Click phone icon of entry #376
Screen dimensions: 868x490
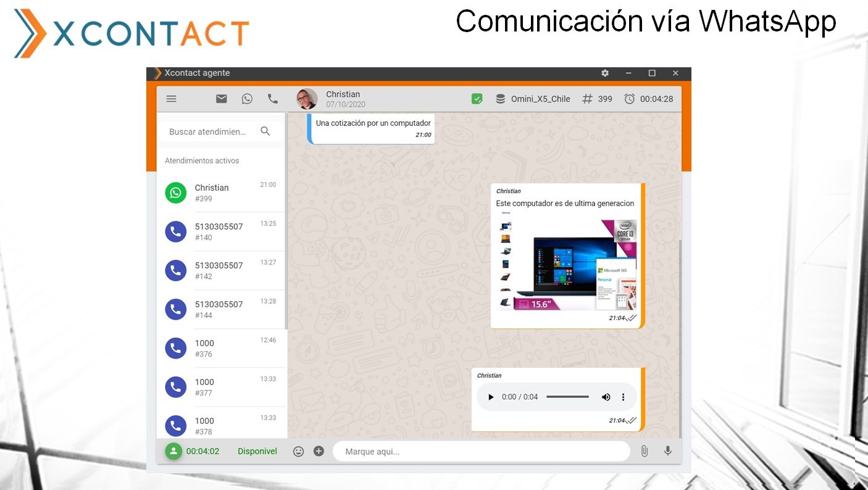[x=176, y=348]
